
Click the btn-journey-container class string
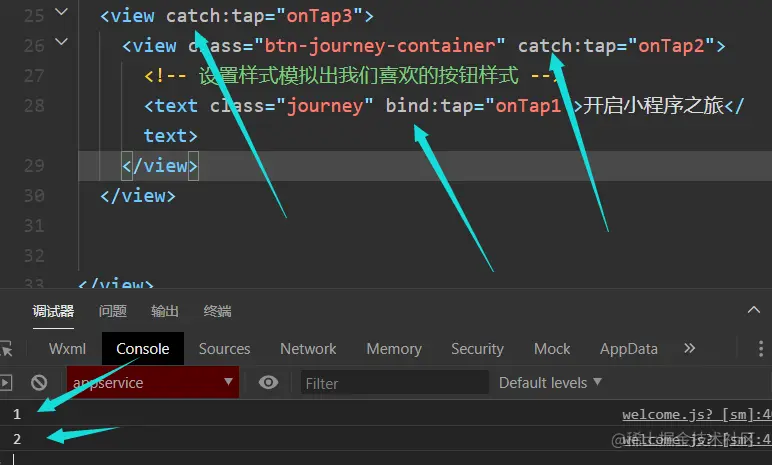(380, 46)
